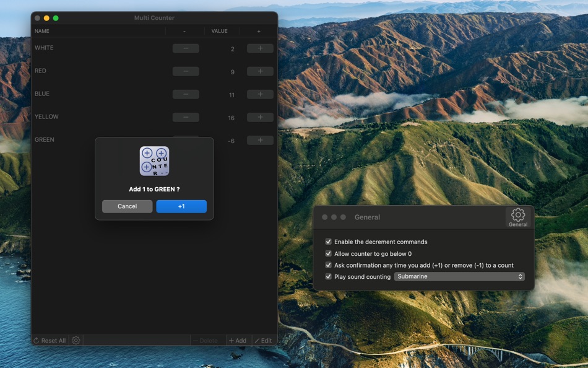This screenshot has height=368, width=588.
Task: Click the minus button for WHITE counter
Action: tap(186, 48)
